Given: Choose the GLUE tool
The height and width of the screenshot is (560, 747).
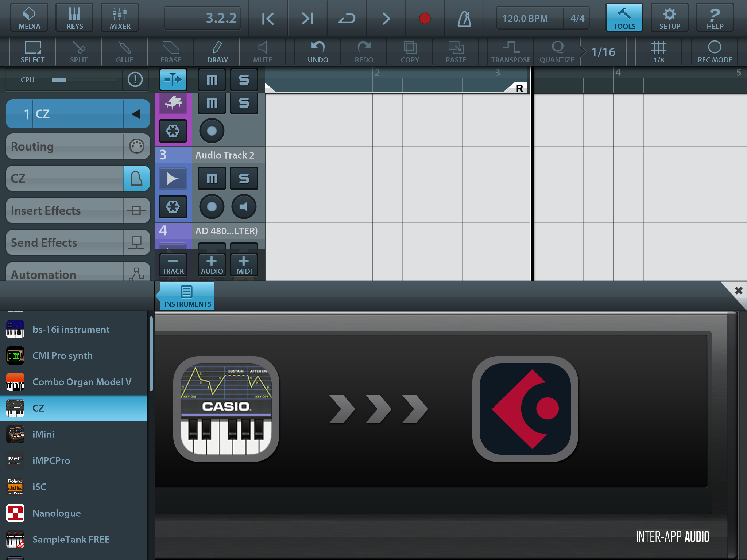Looking at the screenshot, I should point(125,52).
